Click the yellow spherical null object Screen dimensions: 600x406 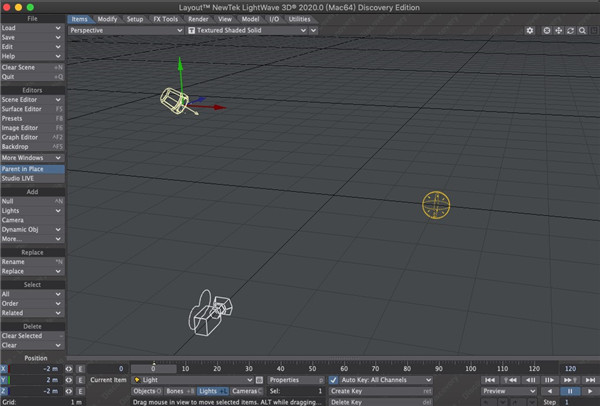pyautogui.click(x=436, y=205)
